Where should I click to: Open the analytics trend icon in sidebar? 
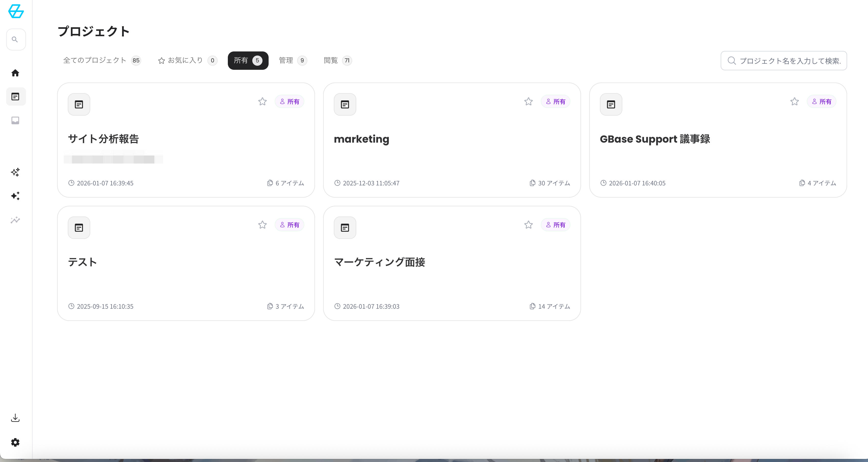[x=15, y=220]
